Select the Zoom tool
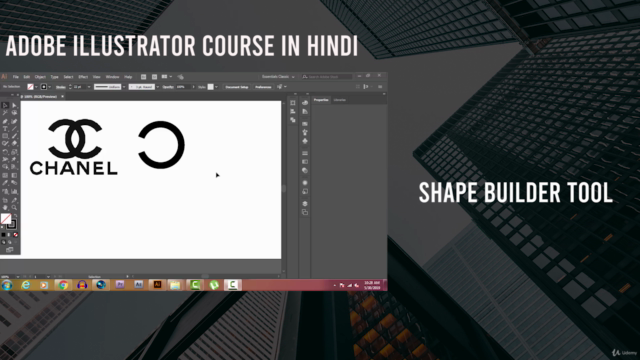Image resolution: width=640 pixels, height=360 pixels. (x=14, y=208)
